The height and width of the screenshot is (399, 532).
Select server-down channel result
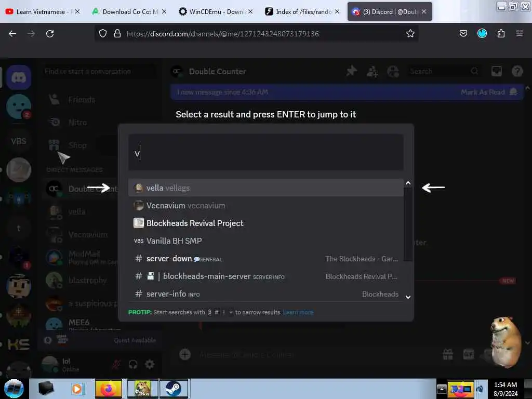265,259
